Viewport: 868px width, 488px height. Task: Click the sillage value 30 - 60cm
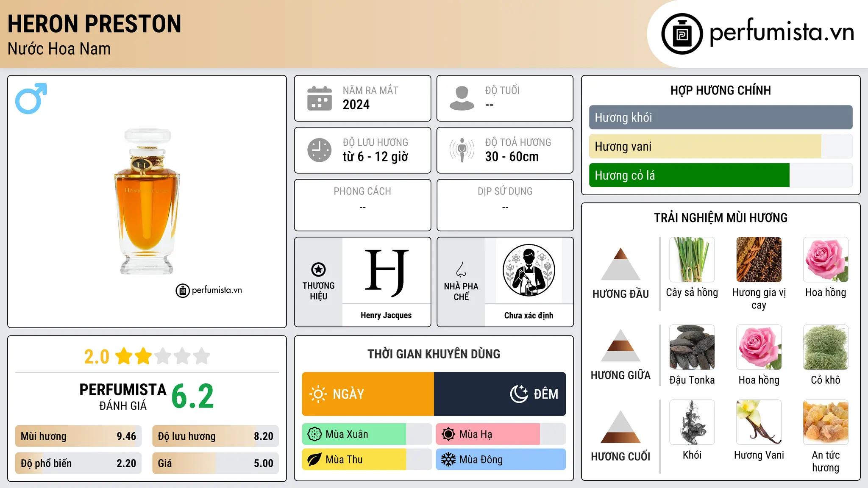pos(512,157)
